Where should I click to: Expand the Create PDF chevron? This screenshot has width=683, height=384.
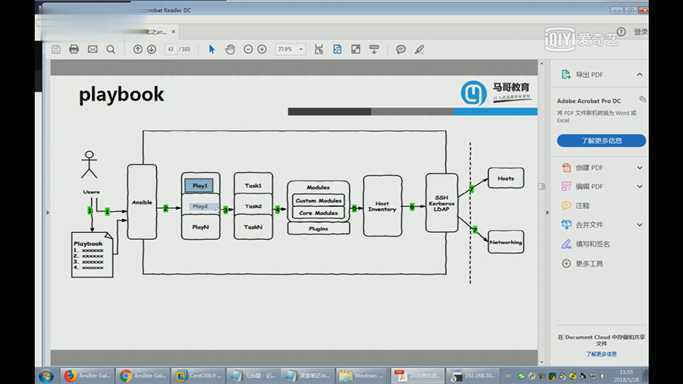(639, 168)
